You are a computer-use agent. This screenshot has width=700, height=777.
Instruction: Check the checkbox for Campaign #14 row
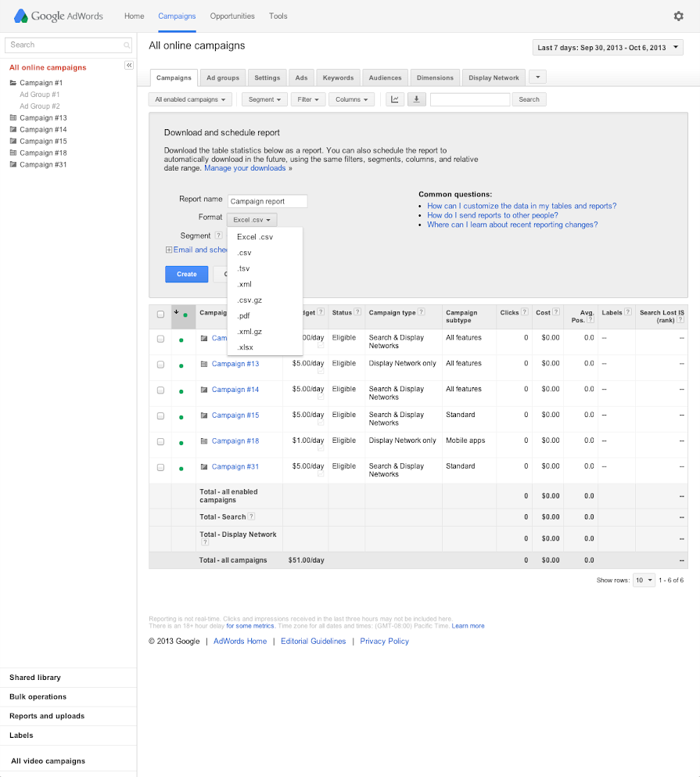(x=160, y=389)
